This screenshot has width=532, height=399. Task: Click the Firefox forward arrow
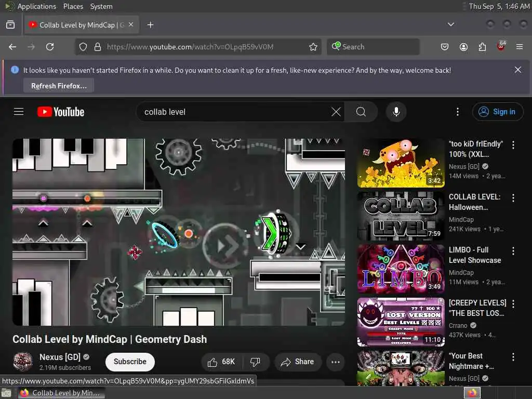coord(31,47)
